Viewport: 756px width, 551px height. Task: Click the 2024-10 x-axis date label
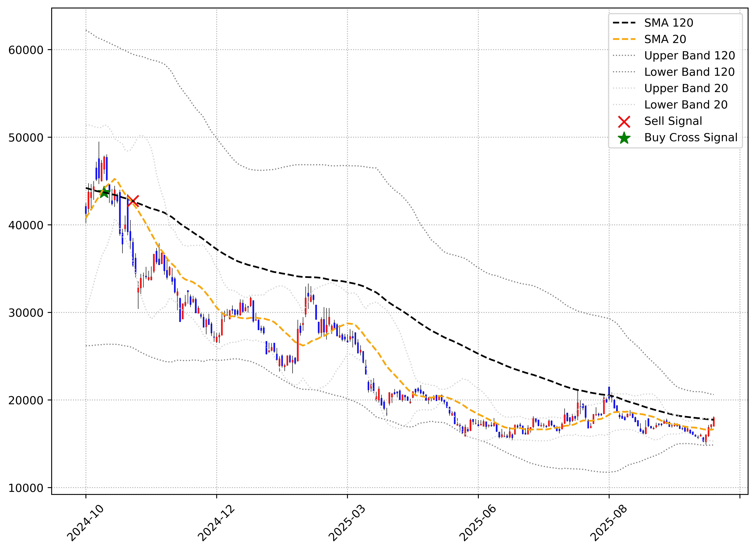click(x=85, y=523)
